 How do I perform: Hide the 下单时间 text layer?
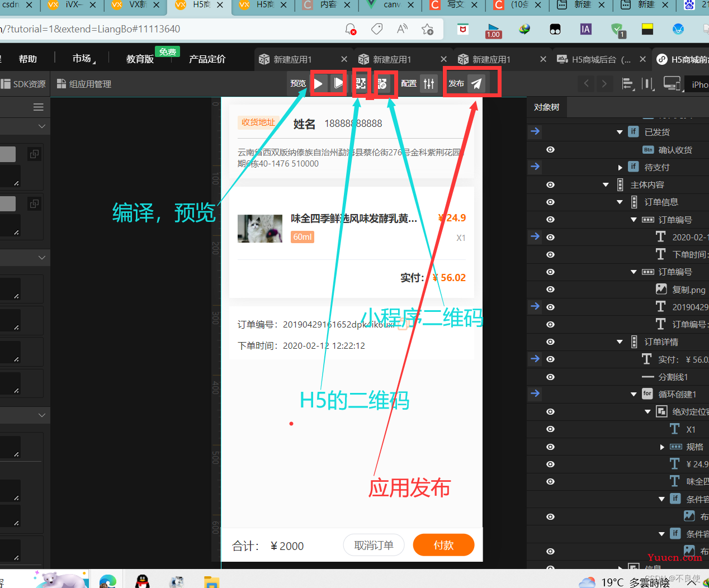550,254
